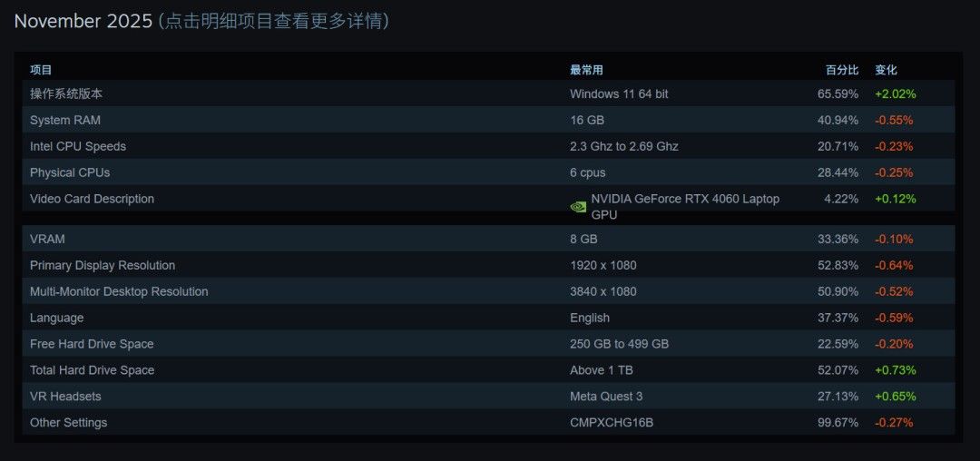Click the Windows 11 64 bit value
The height and width of the screenshot is (461, 980).
[x=619, y=93]
